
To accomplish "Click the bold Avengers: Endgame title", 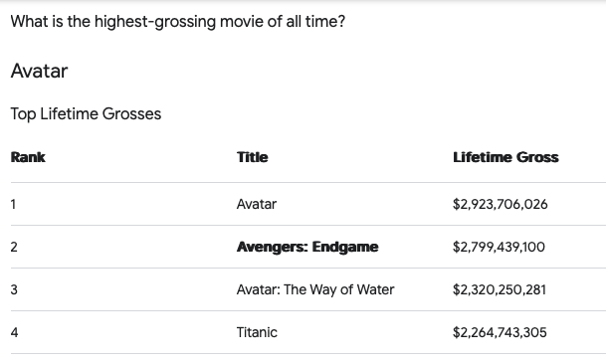I will (307, 247).
